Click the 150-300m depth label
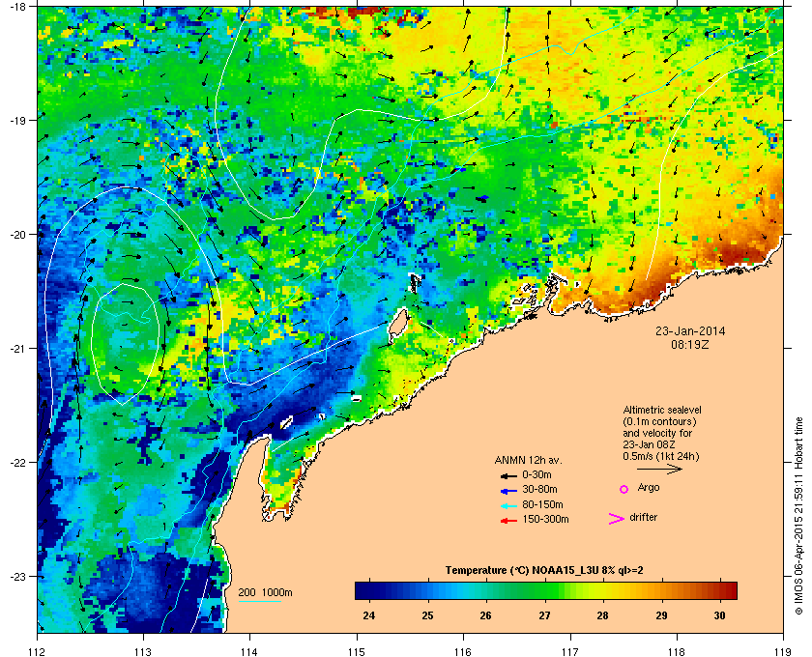Image resolution: width=812 pixels, height=657 pixels. (545, 519)
